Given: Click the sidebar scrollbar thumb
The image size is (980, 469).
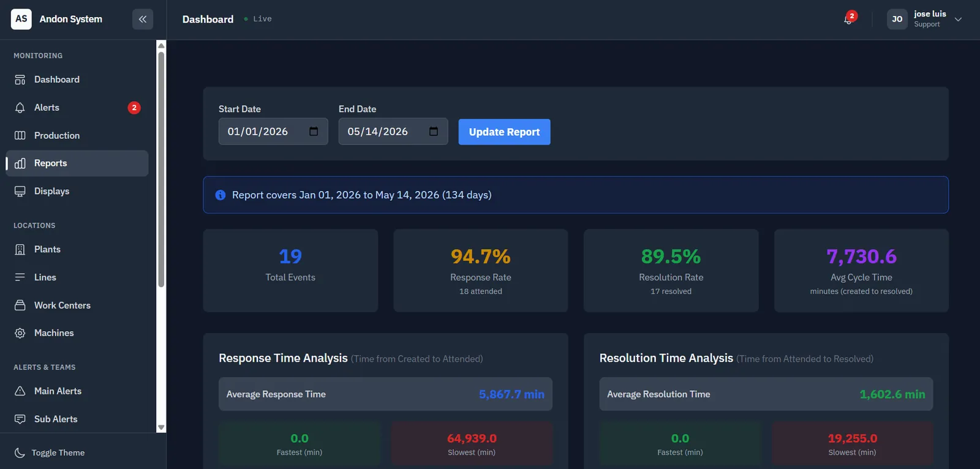Looking at the screenshot, I should click(161, 169).
